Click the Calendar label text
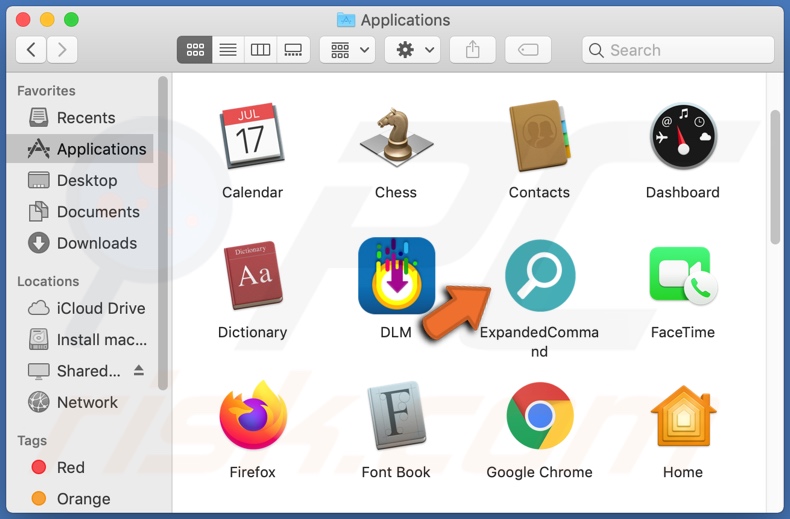This screenshot has width=790, height=519. (252, 192)
